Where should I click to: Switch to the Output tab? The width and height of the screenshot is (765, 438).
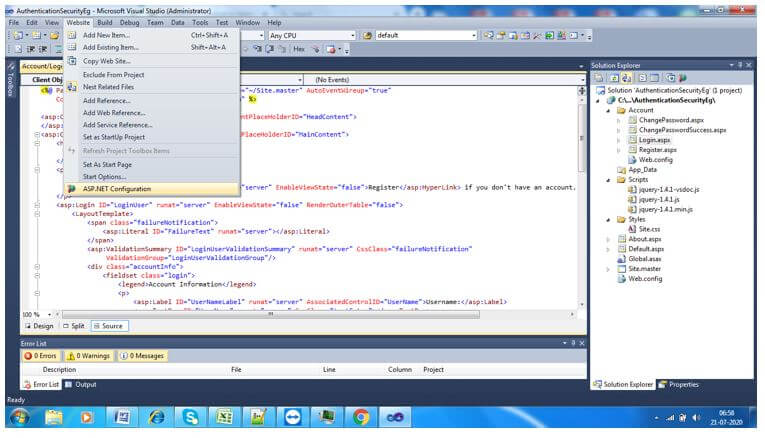81,385
